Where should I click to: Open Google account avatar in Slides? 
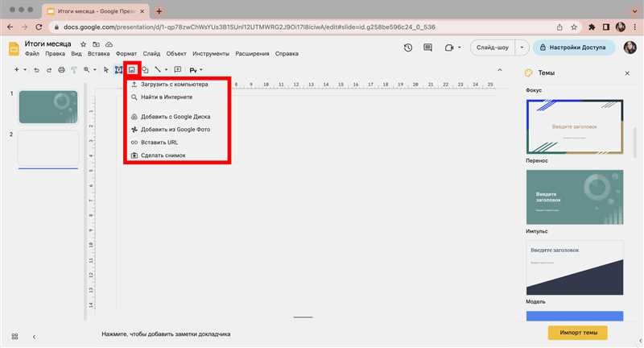630,48
